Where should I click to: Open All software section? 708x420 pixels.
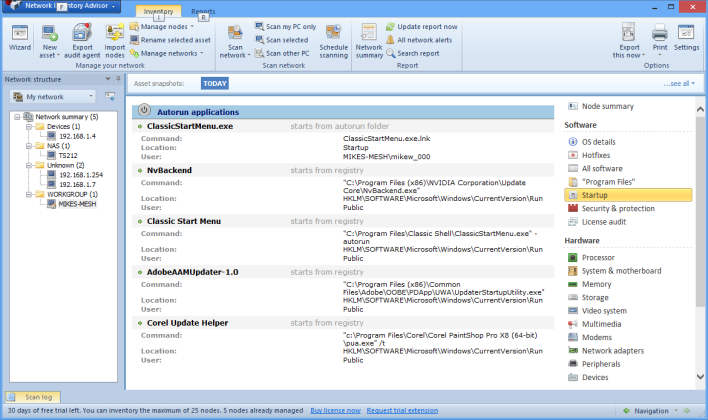[x=602, y=168]
